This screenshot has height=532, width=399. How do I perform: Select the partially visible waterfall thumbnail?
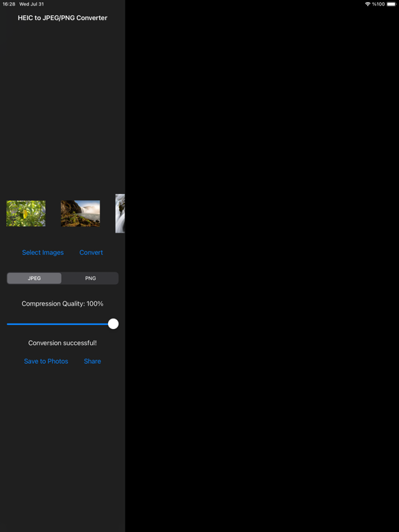point(120,213)
